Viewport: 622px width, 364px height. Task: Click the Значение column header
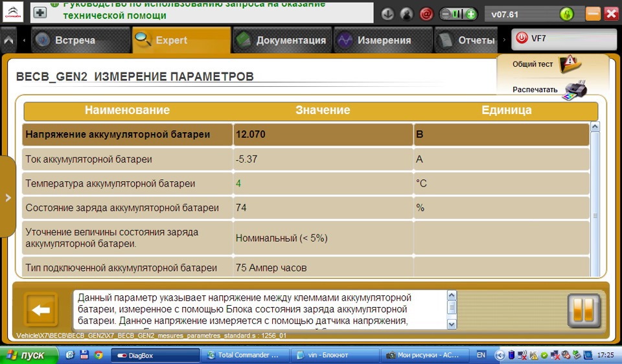coord(323,110)
